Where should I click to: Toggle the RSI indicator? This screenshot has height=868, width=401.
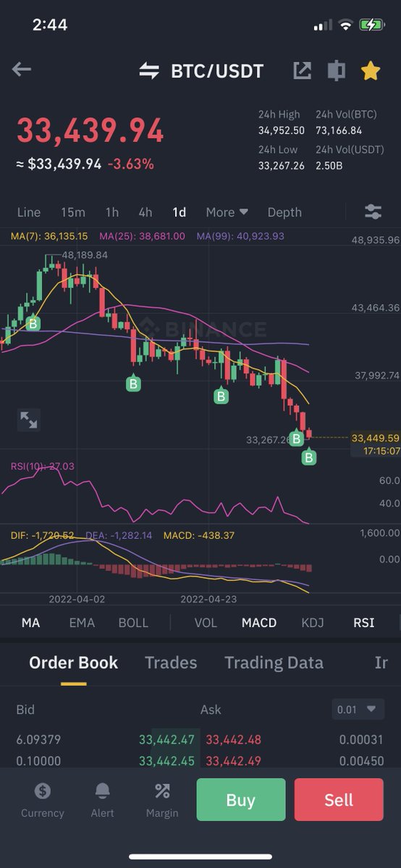coord(363,623)
